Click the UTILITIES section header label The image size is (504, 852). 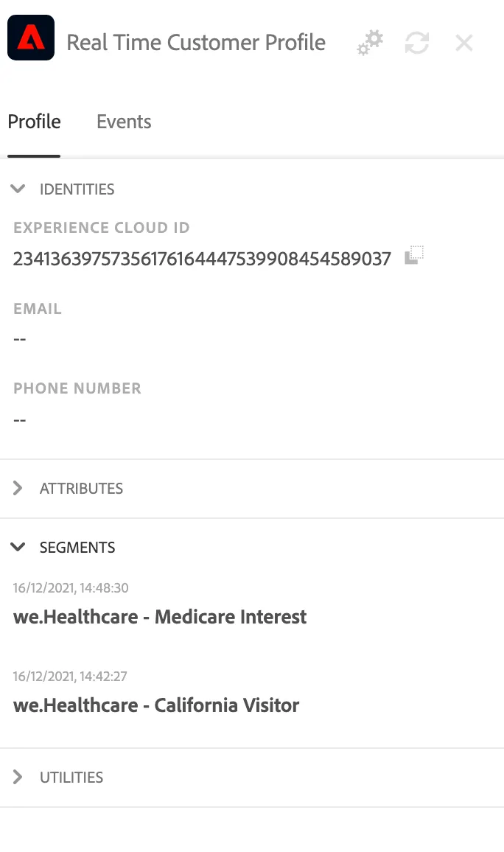tap(71, 778)
